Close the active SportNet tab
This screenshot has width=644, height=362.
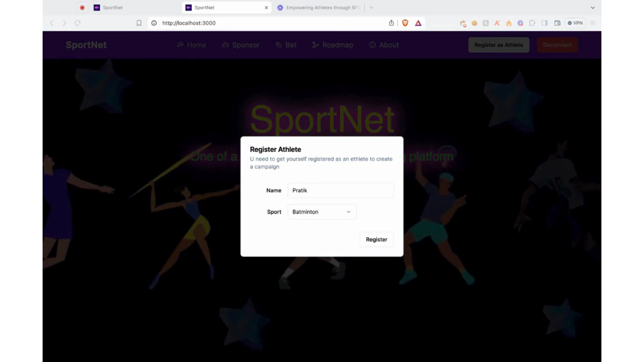click(x=266, y=7)
